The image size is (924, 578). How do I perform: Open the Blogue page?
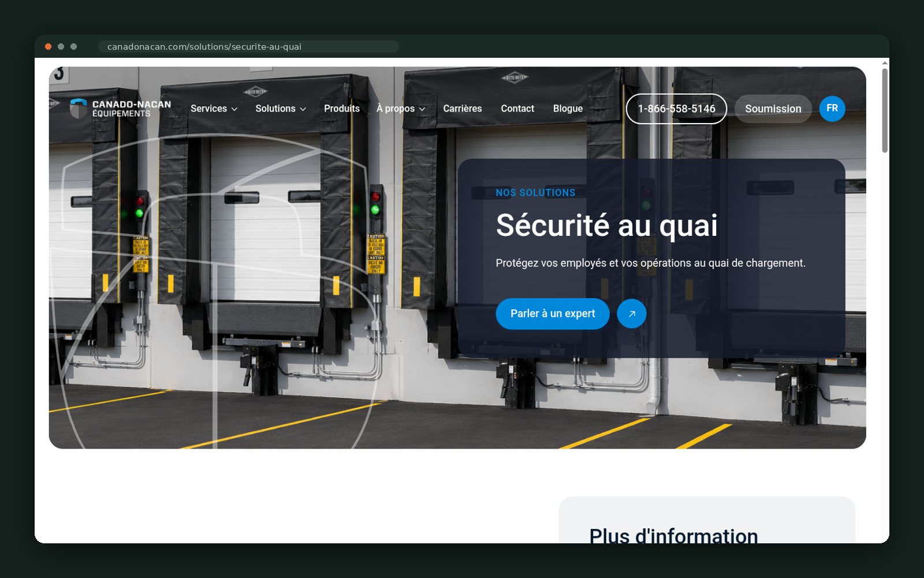click(568, 109)
